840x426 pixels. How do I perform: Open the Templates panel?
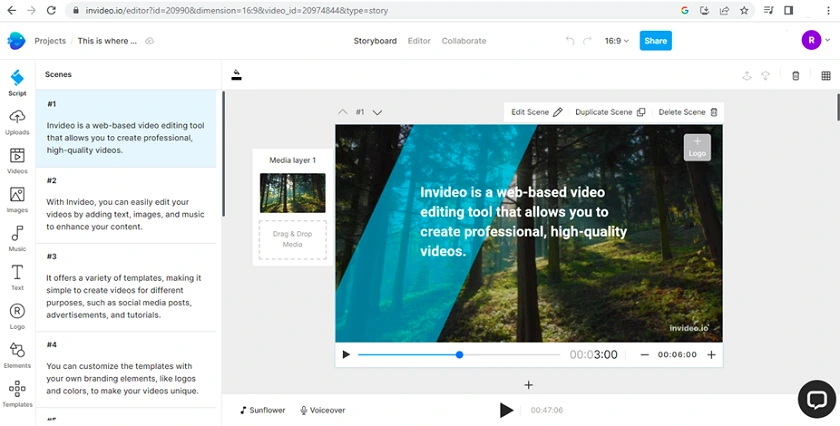[x=17, y=394]
